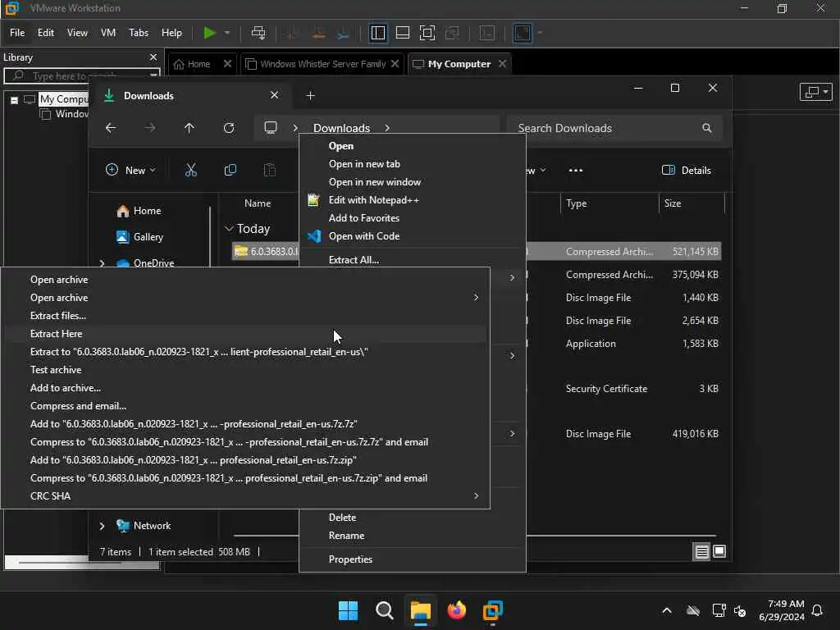Power on VM with green play button

click(209, 33)
